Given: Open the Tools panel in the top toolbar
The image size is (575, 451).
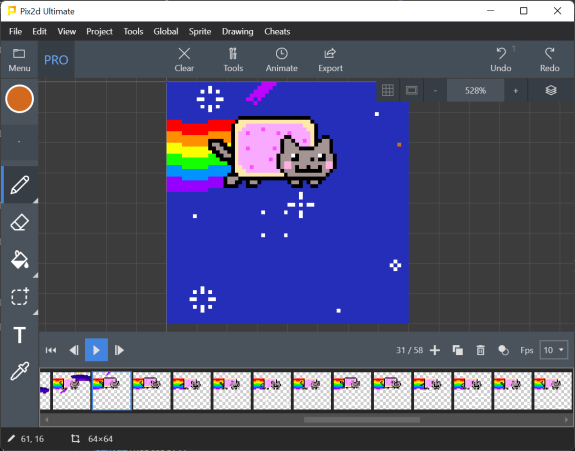Looking at the screenshot, I should pos(233,60).
